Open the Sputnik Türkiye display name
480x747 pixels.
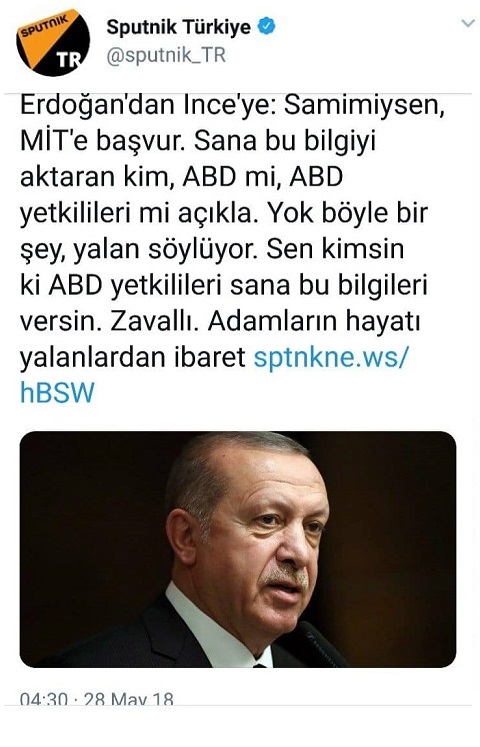point(179,27)
